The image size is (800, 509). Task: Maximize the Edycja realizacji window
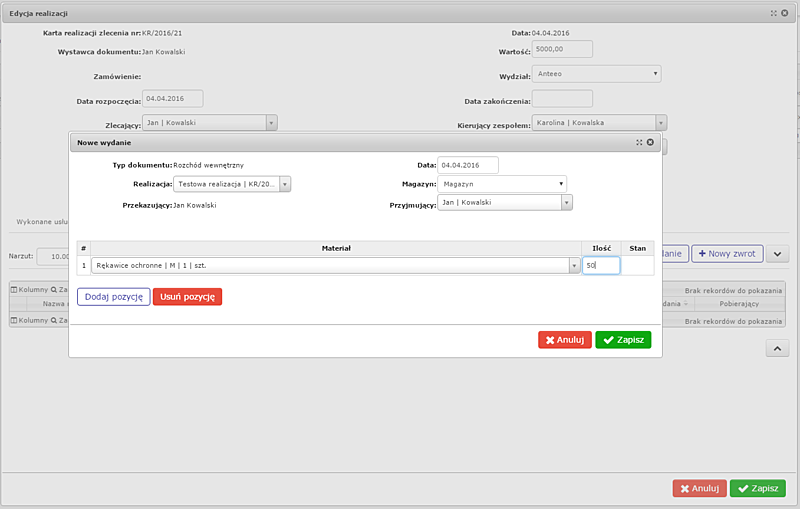coord(774,13)
